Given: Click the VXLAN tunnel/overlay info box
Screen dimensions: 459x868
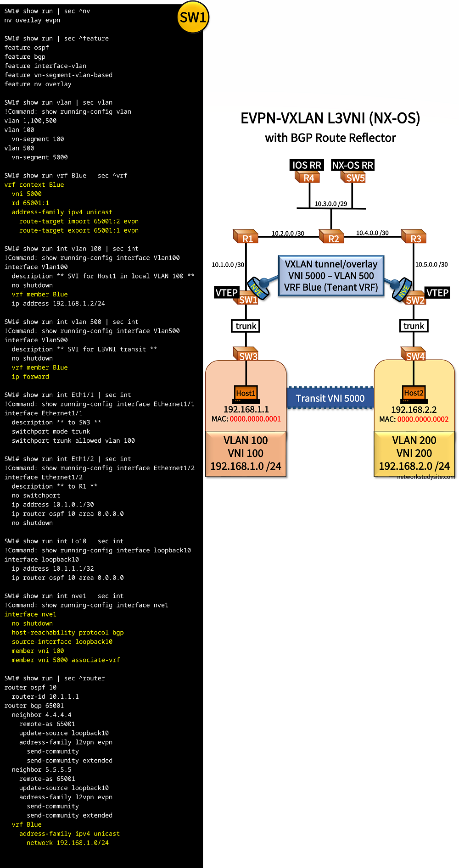Looking at the screenshot, I should pyautogui.click(x=331, y=276).
